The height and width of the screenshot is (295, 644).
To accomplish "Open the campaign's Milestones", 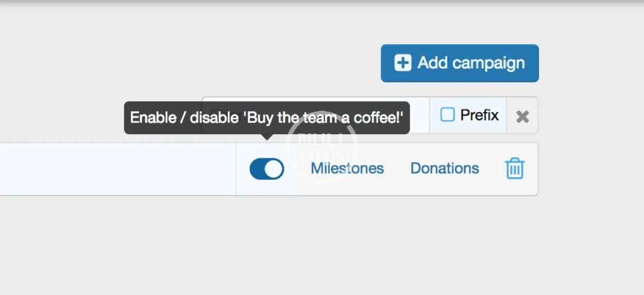I will [x=347, y=168].
